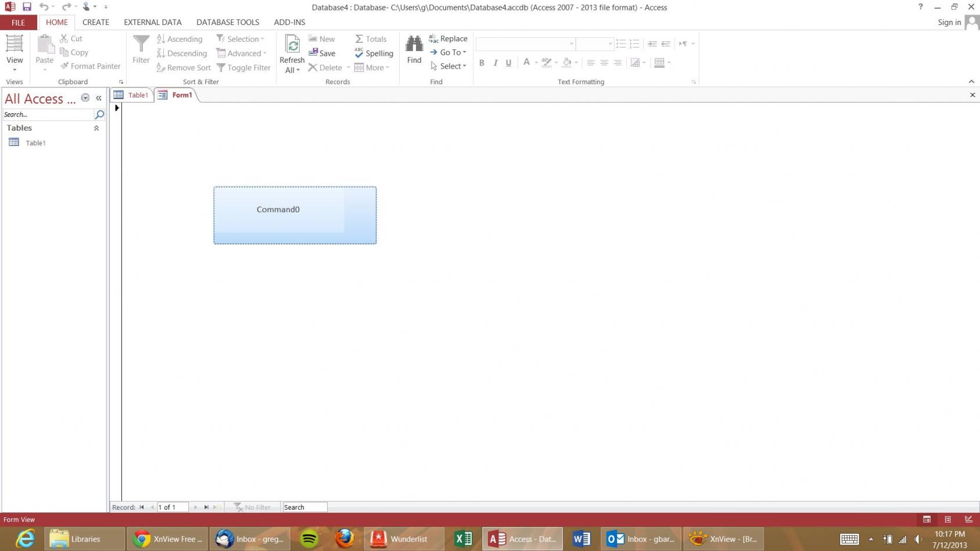The image size is (980, 551).
Task: Open the CREATE ribbon tab
Action: [x=96, y=22]
